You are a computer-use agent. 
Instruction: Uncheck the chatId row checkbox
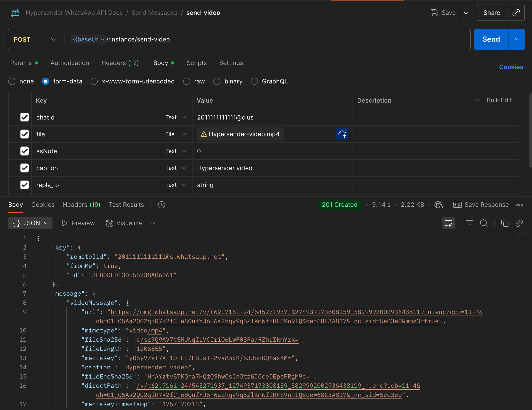click(25, 117)
